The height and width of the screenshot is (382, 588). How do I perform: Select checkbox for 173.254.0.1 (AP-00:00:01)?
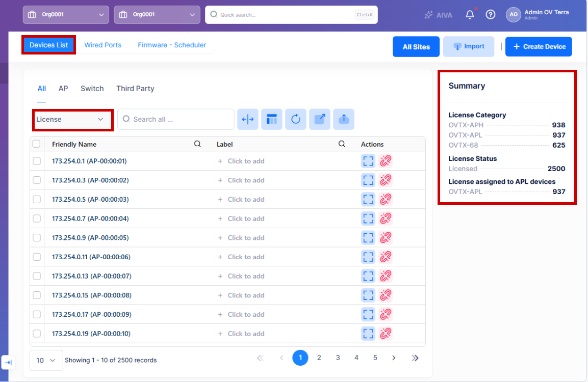pyautogui.click(x=37, y=161)
